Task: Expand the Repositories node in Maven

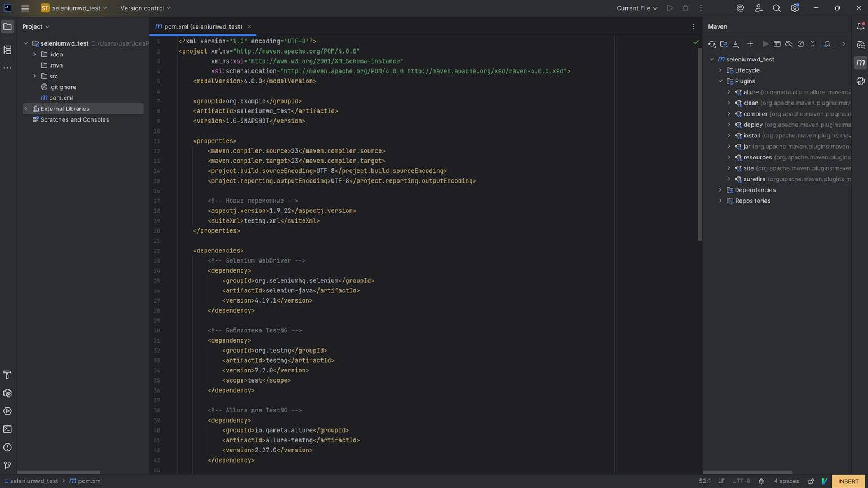Action: coord(720,201)
